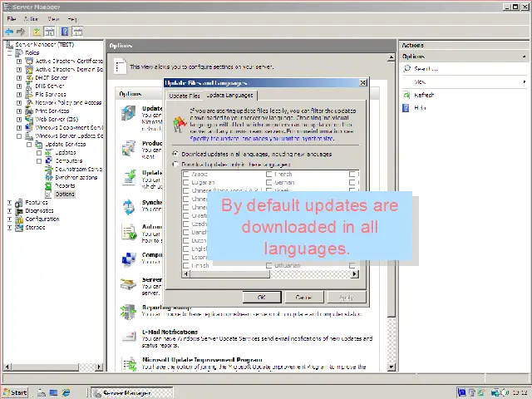Viewport: 532px width, 399px height.
Task: Click the Refresh icon in Actions pane
Action: pos(406,95)
